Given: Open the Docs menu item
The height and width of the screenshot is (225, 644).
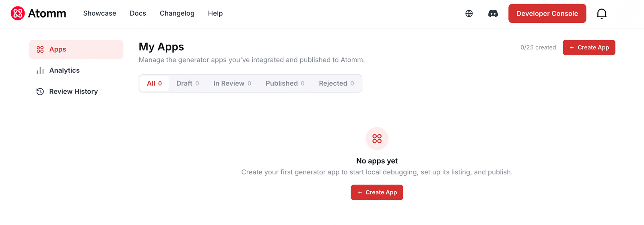Looking at the screenshot, I should click(x=138, y=13).
